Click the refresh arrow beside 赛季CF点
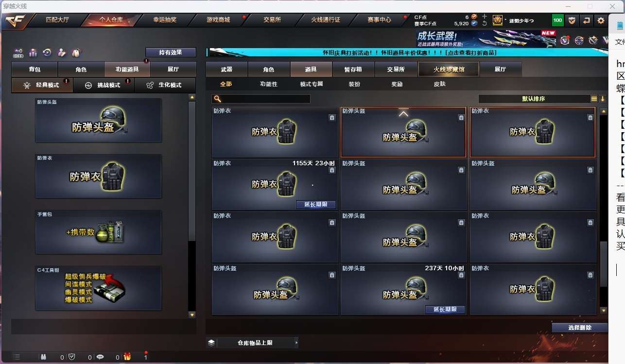This screenshot has height=364, width=625. pos(485,23)
